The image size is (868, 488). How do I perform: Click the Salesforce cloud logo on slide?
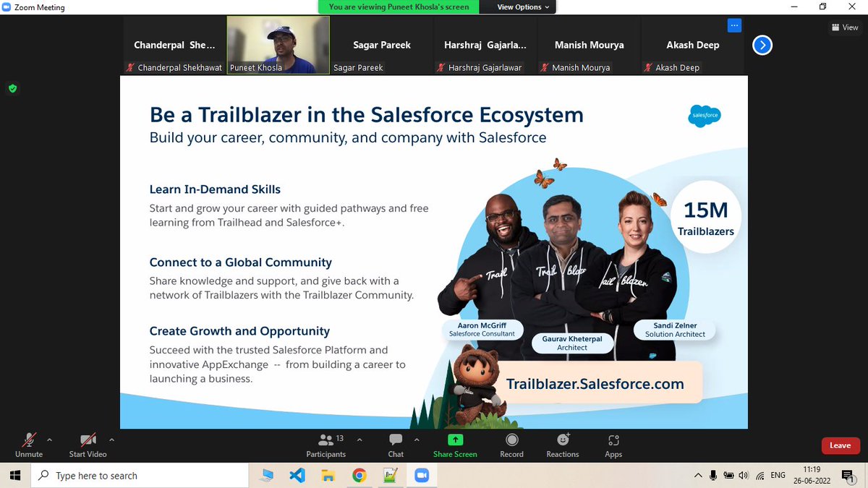pos(704,116)
